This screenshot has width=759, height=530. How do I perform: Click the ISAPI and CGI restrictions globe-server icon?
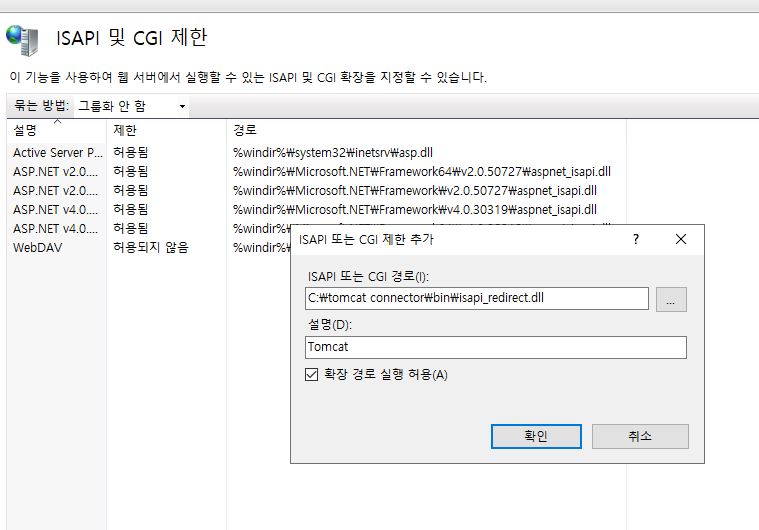click(x=22, y=40)
